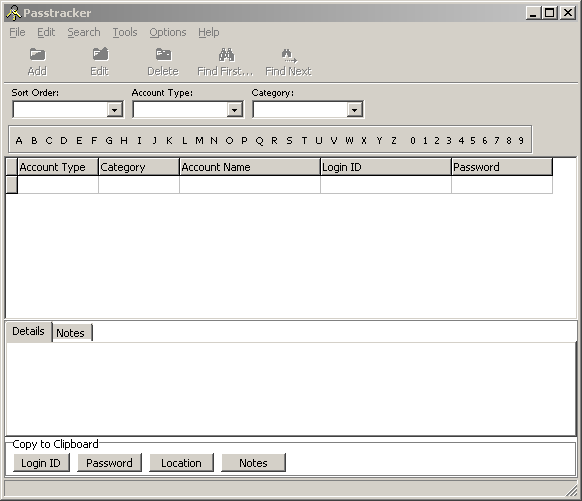Switch to the Notes tab
The image size is (582, 501).
click(x=72, y=333)
